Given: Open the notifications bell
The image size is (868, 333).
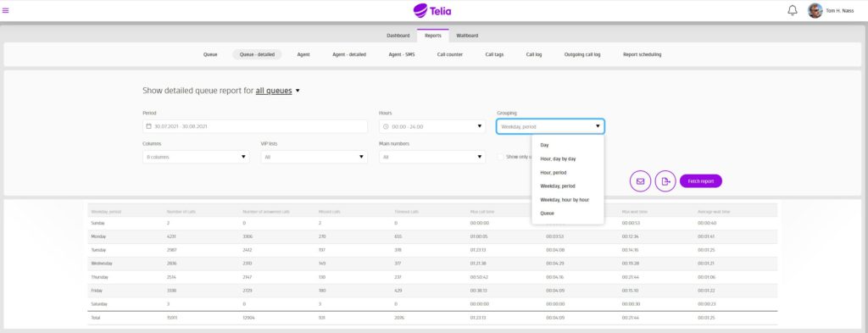Looking at the screenshot, I should pyautogui.click(x=793, y=10).
